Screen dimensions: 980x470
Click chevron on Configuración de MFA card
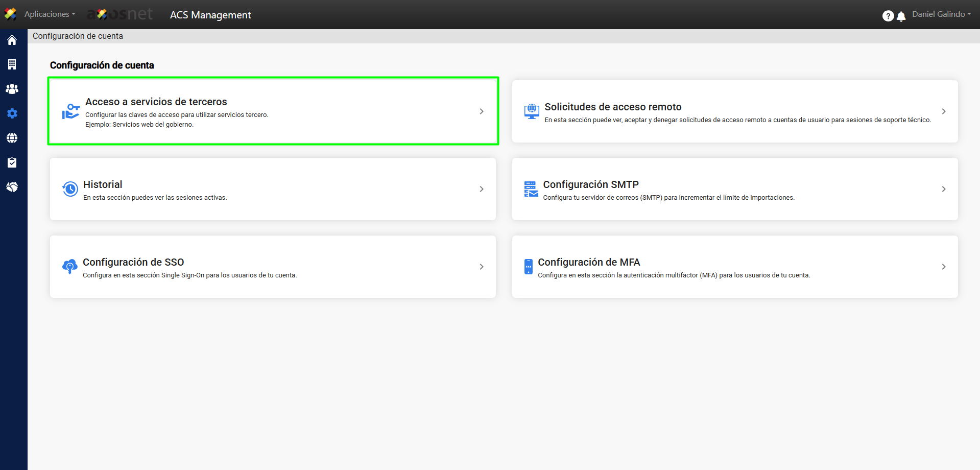(943, 267)
